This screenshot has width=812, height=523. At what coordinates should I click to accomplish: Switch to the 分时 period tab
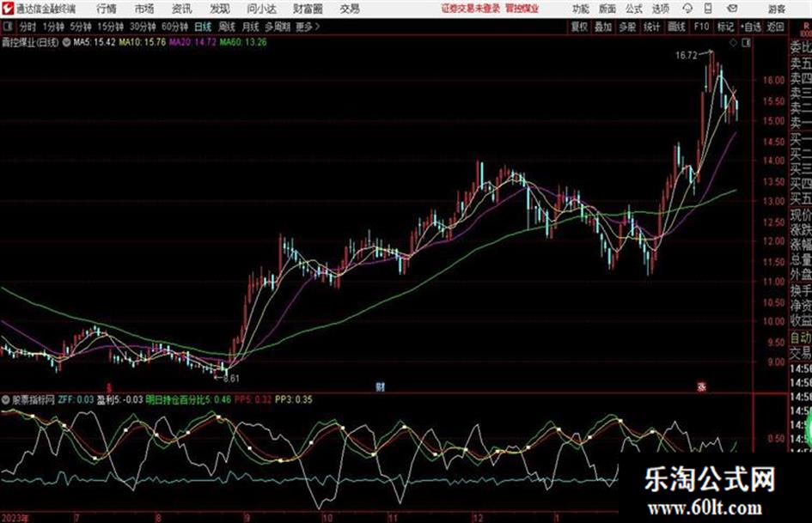[x=28, y=27]
